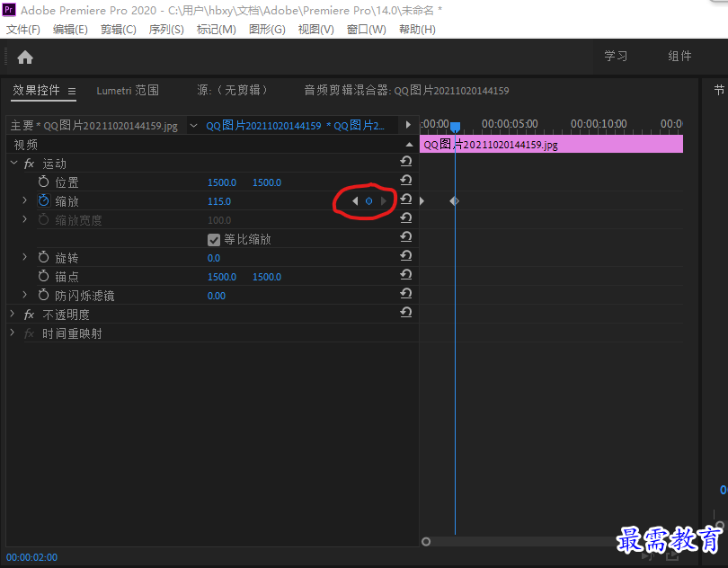The width and height of the screenshot is (728, 568).
Task: Select the pink QQ图片 clip bar
Action: (x=551, y=145)
